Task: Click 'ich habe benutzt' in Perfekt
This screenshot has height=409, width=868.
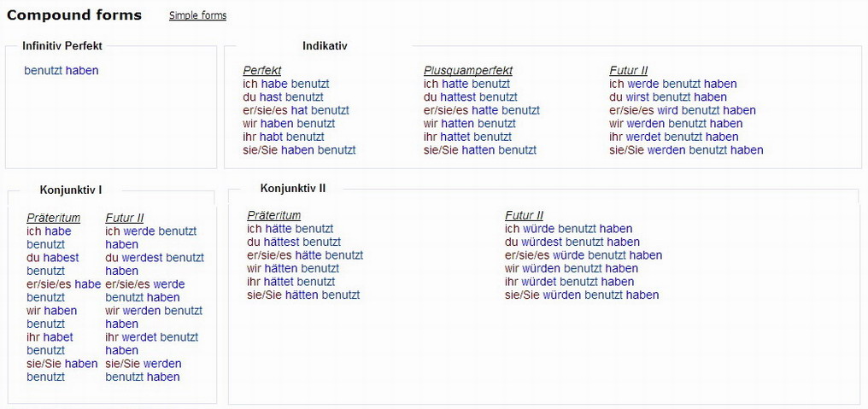Action: point(285,84)
